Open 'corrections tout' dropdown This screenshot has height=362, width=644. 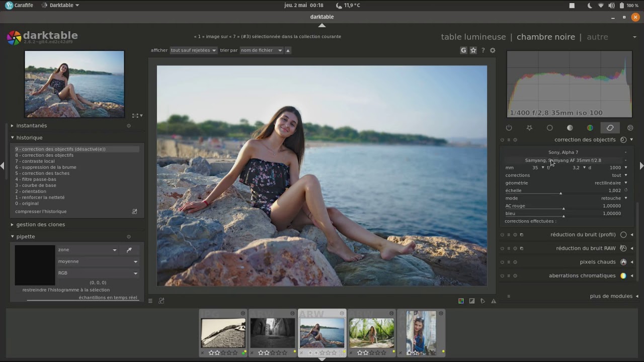[x=567, y=175]
